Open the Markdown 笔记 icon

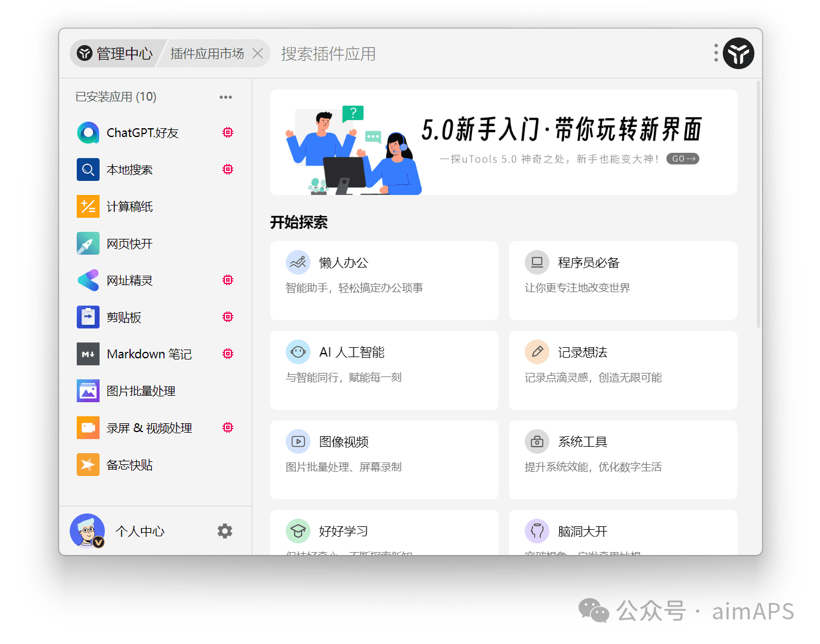(x=88, y=354)
